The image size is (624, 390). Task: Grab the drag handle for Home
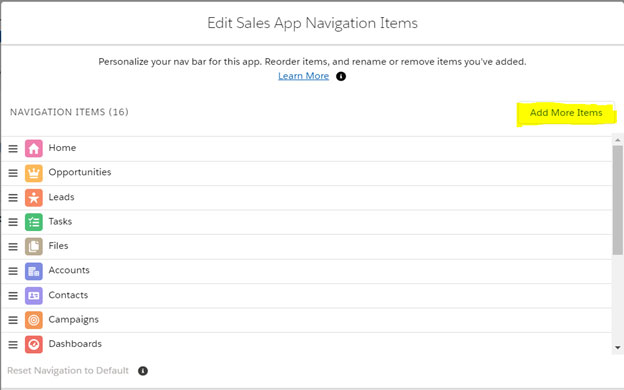tap(13, 148)
